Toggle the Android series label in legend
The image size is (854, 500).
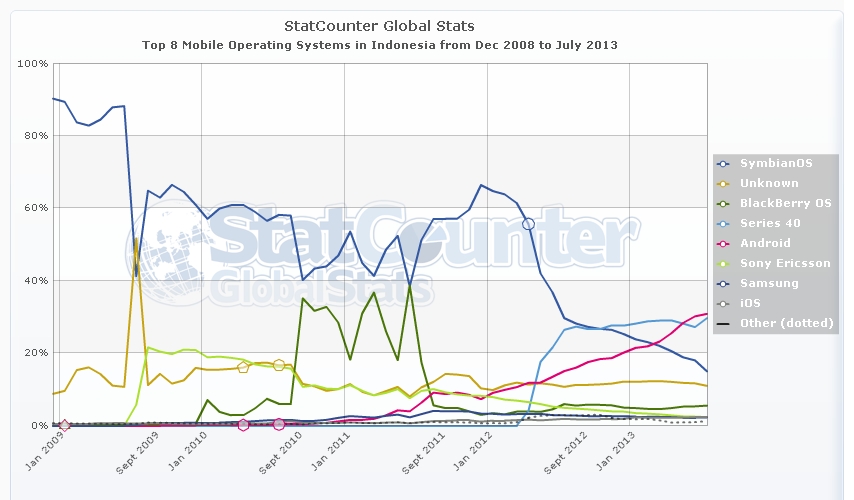pos(764,243)
